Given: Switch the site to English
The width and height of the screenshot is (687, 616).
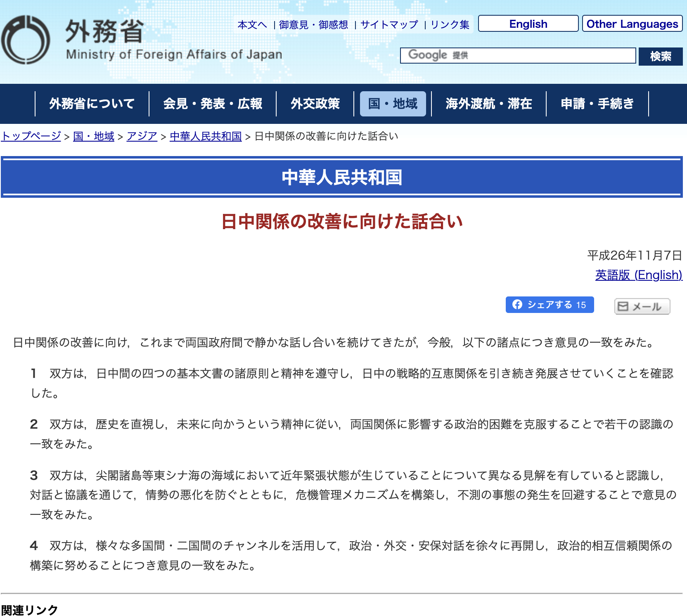Looking at the screenshot, I should tap(528, 24).
